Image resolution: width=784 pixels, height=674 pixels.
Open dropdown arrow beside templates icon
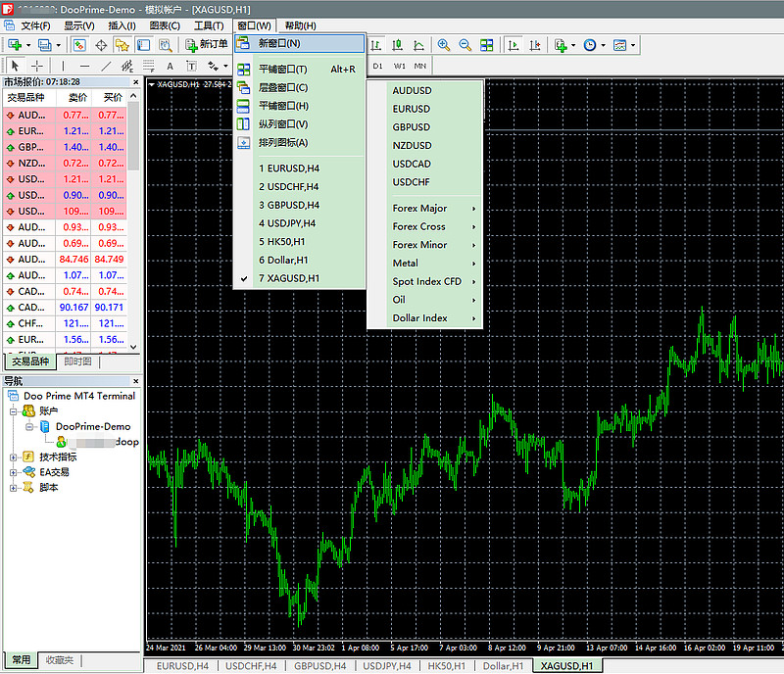(x=633, y=45)
